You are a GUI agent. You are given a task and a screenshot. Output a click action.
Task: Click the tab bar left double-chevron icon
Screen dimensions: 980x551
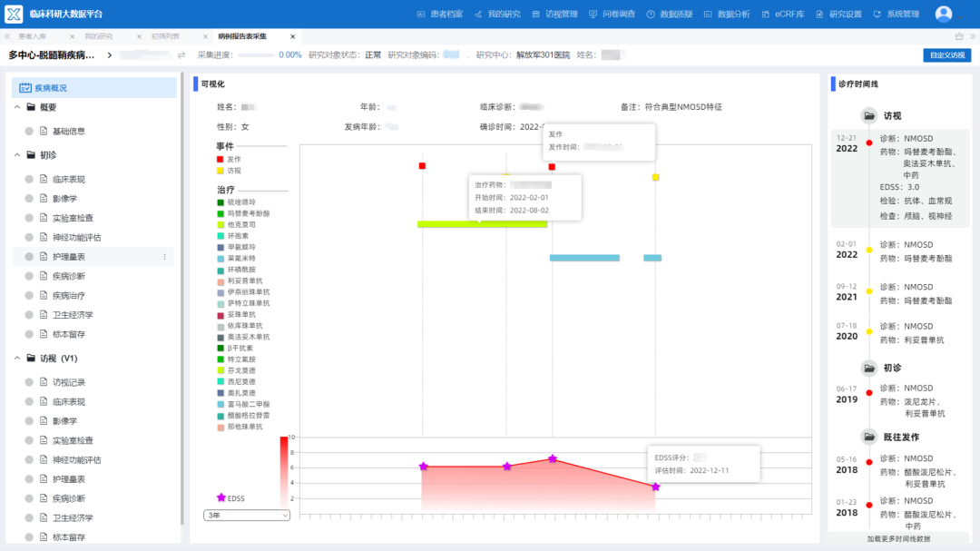[7, 36]
